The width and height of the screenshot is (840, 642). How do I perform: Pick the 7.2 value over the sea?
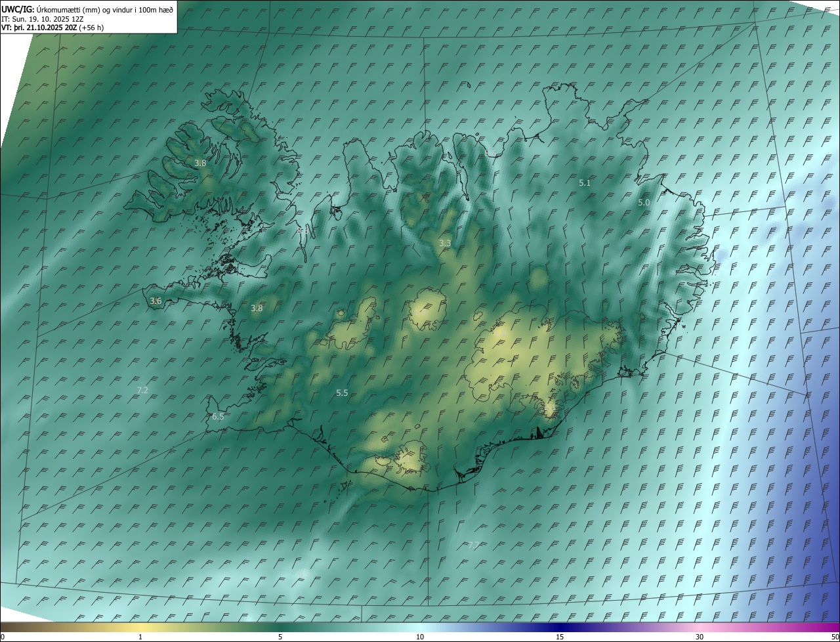[x=142, y=390]
